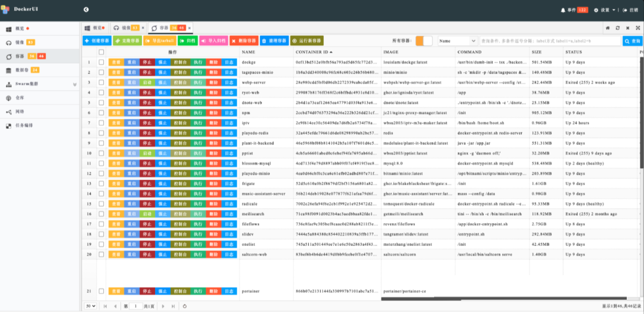The height and width of the screenshot is (314, 644).
Task: Click the query condition input field
Action: click(550, 41)
